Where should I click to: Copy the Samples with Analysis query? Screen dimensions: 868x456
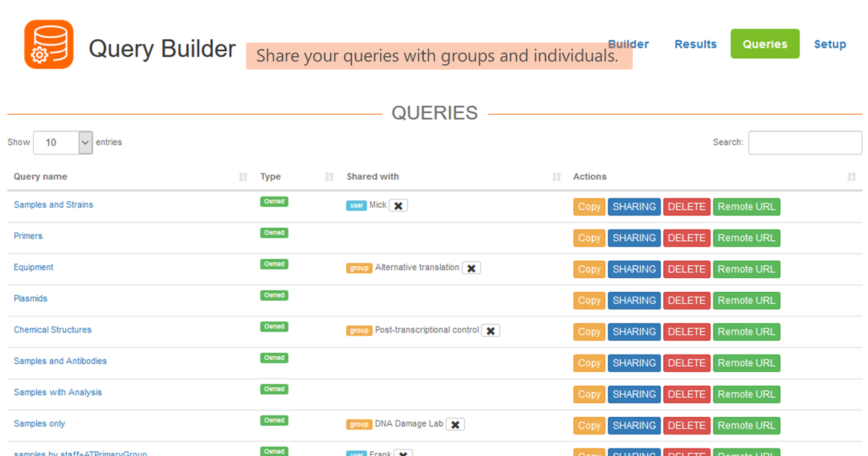point(589,394)
